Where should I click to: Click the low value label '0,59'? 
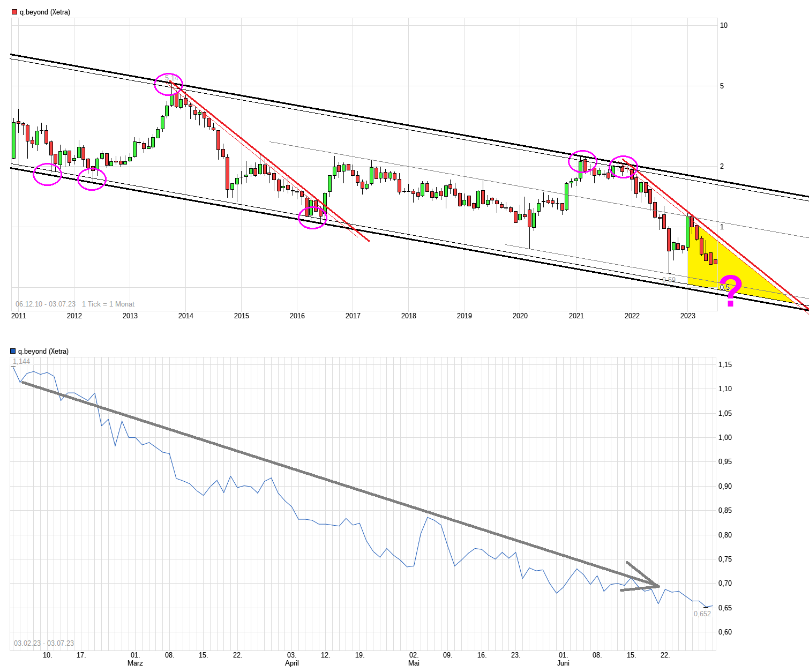669,280
